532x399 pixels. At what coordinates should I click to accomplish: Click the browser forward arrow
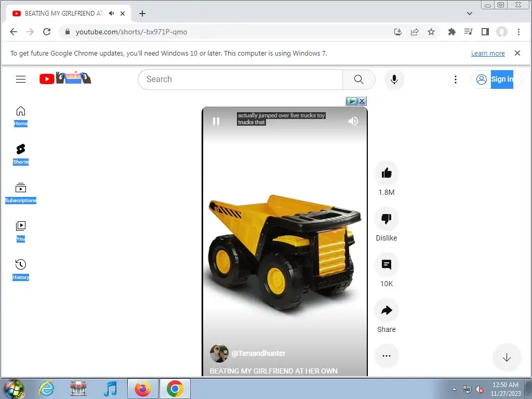[30, 32]
